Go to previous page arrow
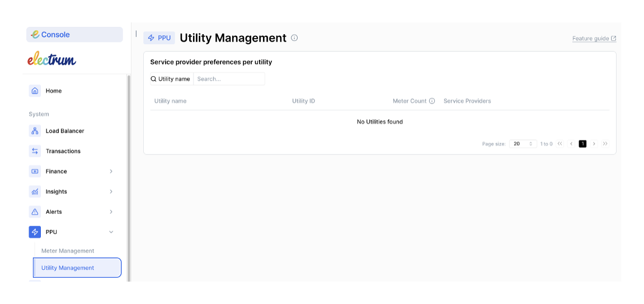Screen dimensions: 644x304 click(x=571, y=144)
